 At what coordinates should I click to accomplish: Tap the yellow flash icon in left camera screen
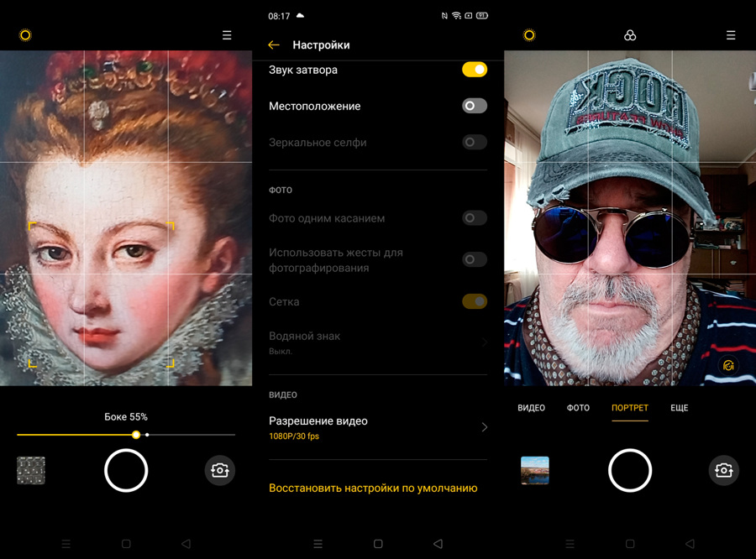(x=25, y=35)
